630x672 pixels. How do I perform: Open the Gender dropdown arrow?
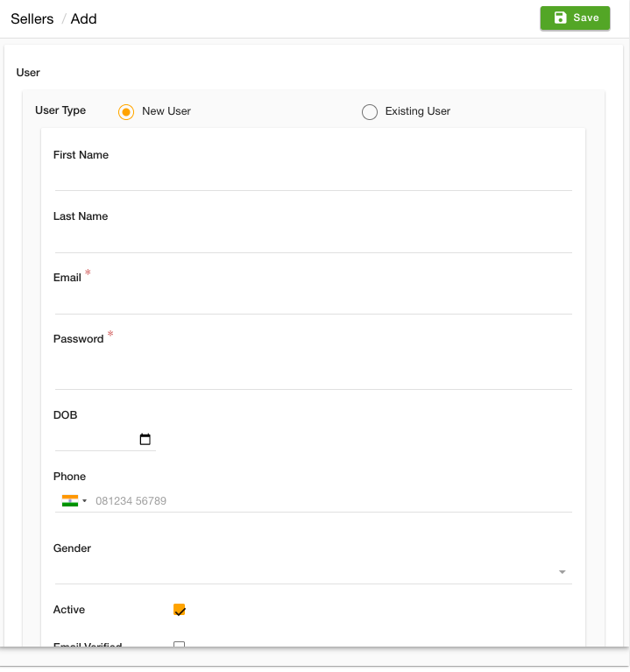coord(562,572)
